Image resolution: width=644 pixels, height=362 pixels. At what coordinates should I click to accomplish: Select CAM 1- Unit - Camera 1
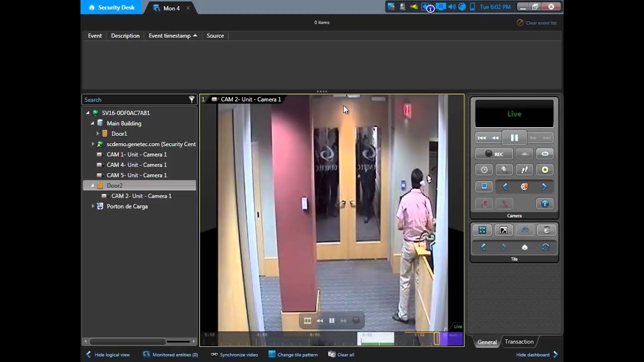(x=136, y=154)
